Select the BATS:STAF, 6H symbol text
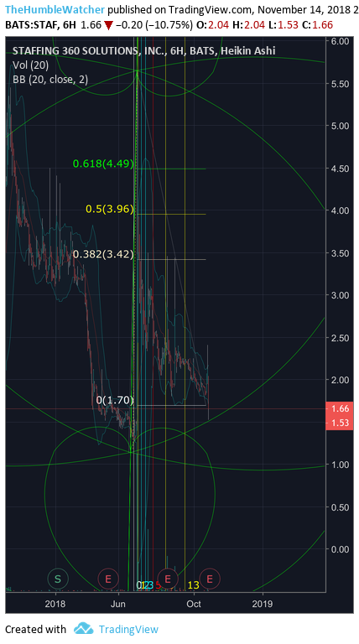Viewport: 359px width, 644px height. coord(40,25)
